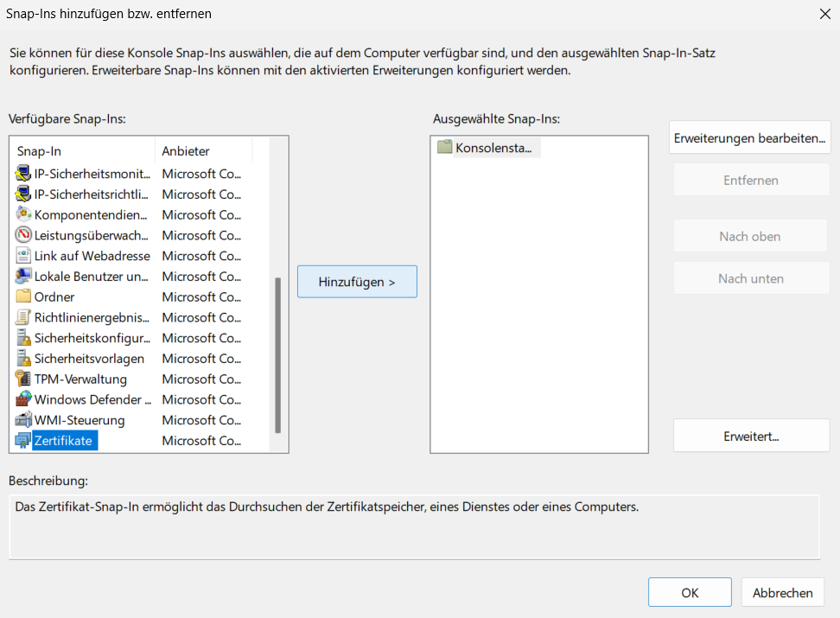Click the TPM-Verwaltung key icon
Screen dimensions: 840x618
coord(23,379)
